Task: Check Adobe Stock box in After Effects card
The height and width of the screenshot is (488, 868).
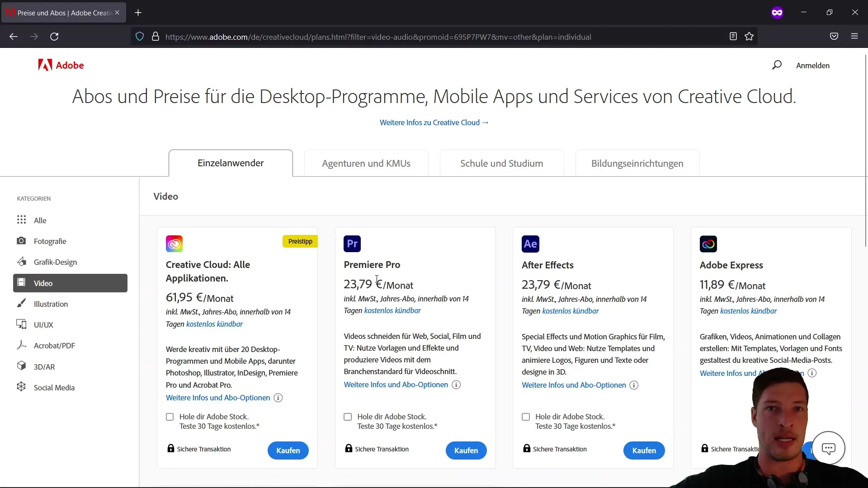Action: (x=526, y=417)
